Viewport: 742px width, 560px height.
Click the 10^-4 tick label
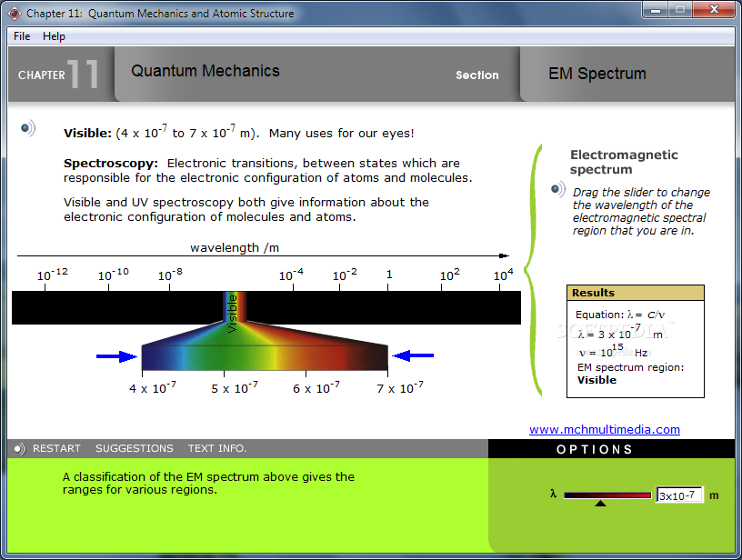(291, 275)
